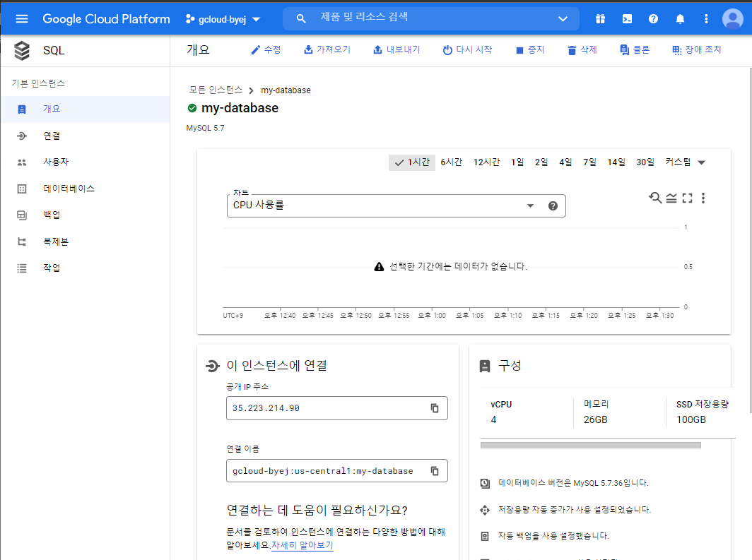Copy the connection name

tap(435, 471)
